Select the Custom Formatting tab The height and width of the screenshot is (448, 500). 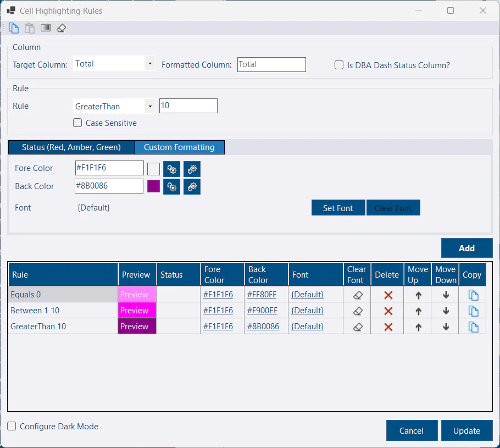pyautogui.click(x=179, y=147)
